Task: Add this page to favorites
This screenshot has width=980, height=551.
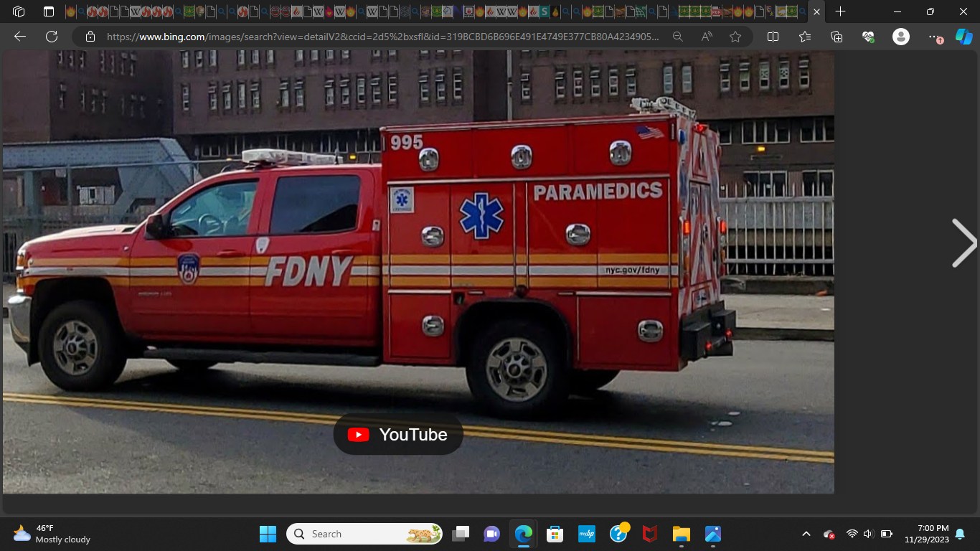Action: coord(735,37)
